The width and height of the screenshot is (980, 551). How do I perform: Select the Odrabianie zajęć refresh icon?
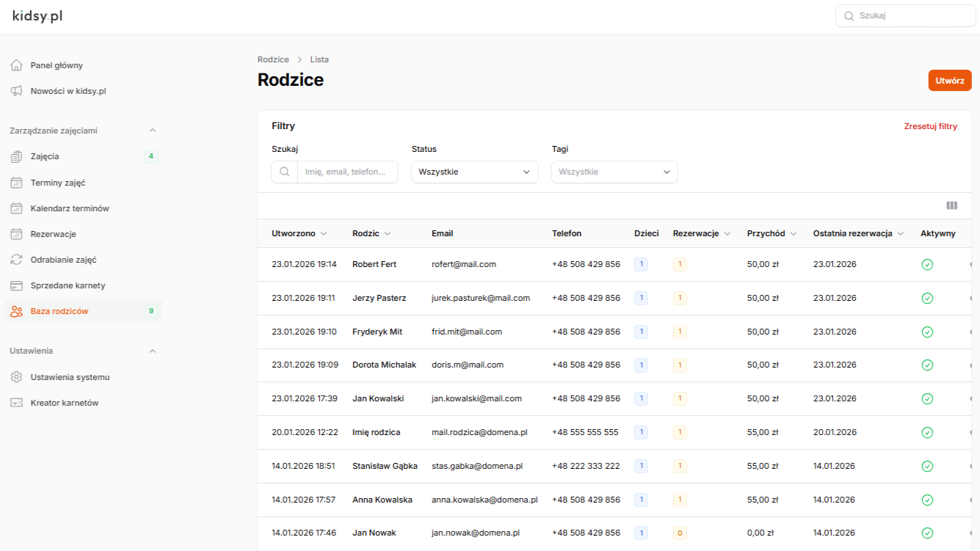(16, 259)
